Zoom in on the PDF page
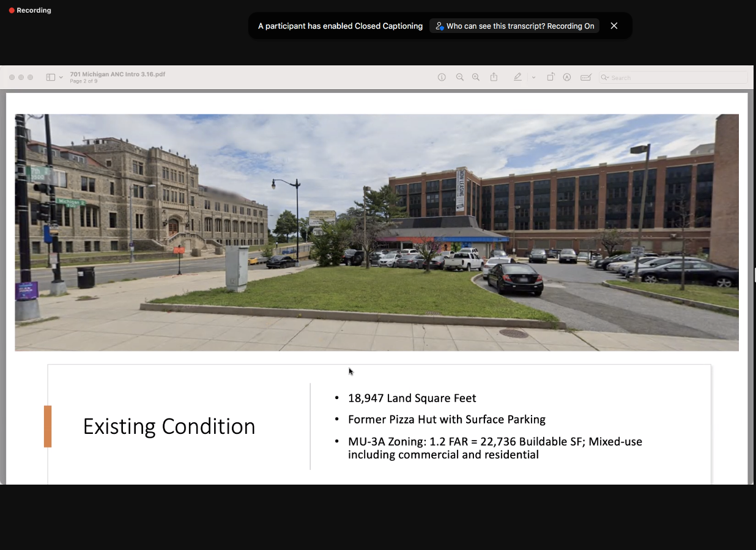The image size is (756, 550). pyautogui.click(x=476, y=77)
